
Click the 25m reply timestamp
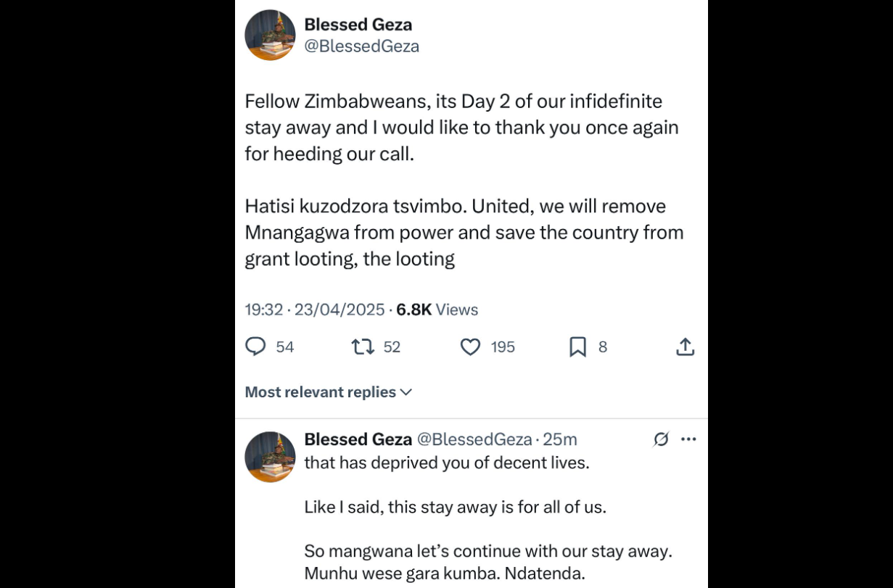point(561,439)
